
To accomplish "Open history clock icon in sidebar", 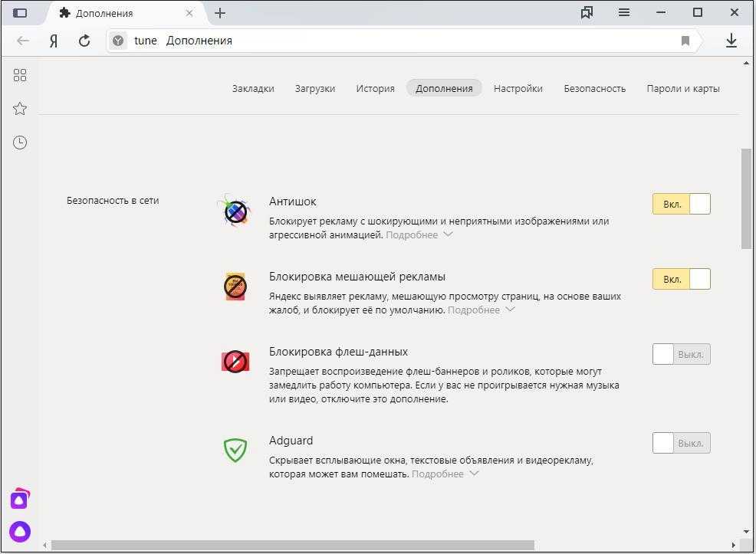I will [20, 143].
